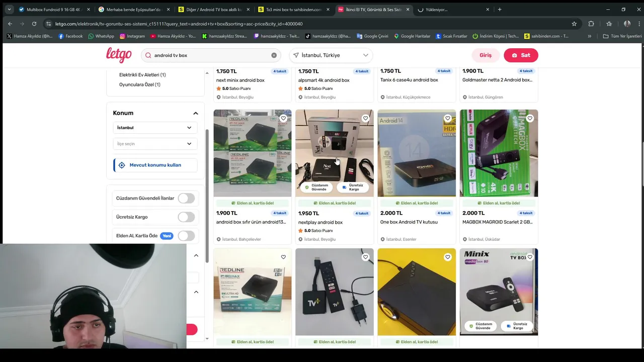Favorite the nextplay android box listing heart
Screen dimensions: 644x362
coord(365,118)
